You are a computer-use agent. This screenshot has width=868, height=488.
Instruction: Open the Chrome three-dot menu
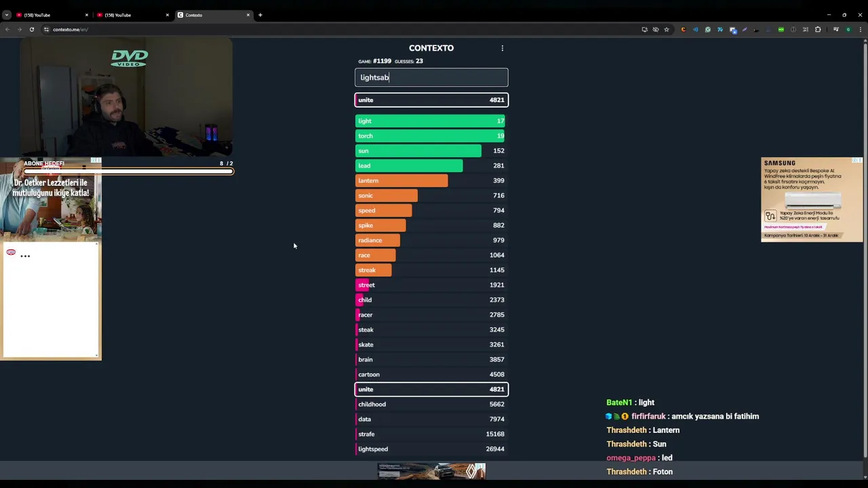pos(861,29)
